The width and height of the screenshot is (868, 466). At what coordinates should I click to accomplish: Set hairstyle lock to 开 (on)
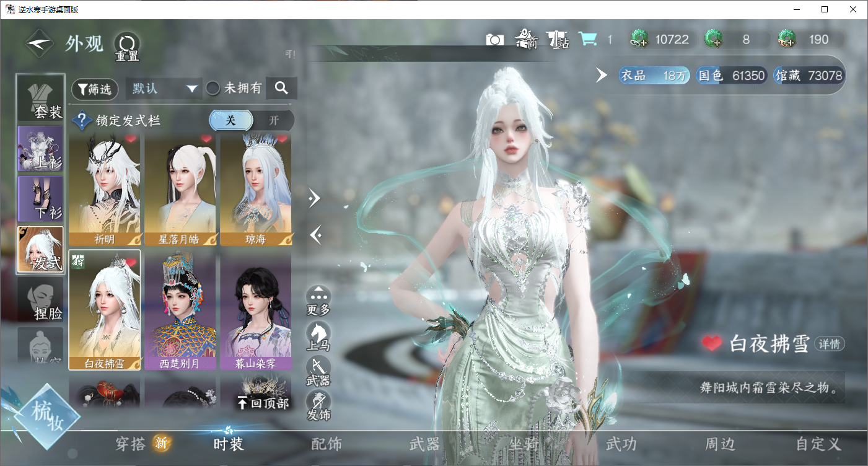pos(273,120)
